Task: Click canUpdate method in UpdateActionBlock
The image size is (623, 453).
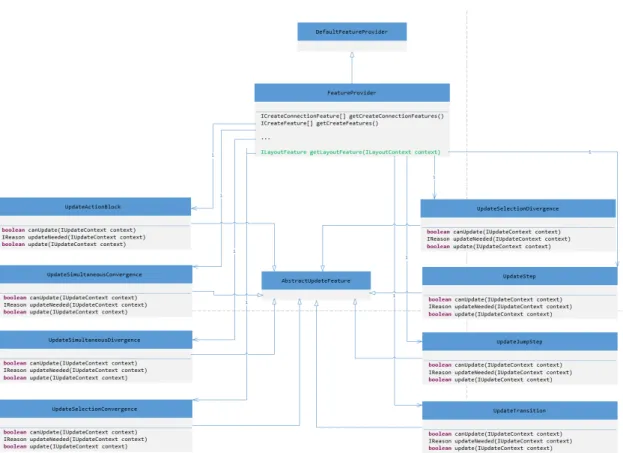Action: [x=69, y=230]
